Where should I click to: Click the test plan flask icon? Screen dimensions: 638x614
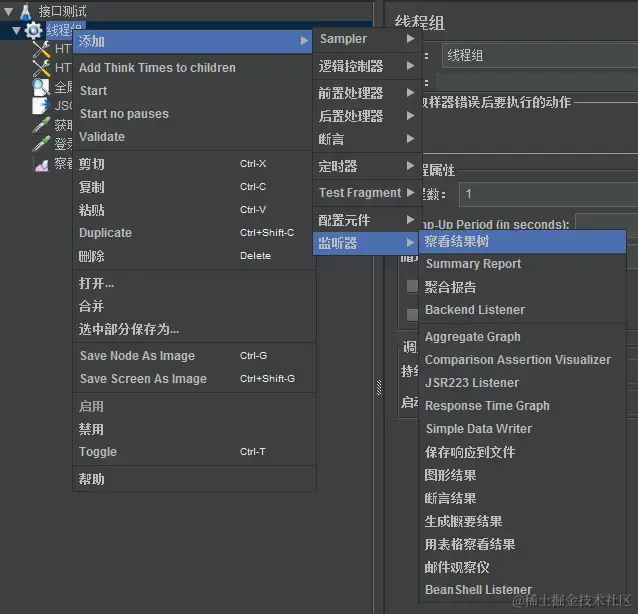tap(26, 11)
